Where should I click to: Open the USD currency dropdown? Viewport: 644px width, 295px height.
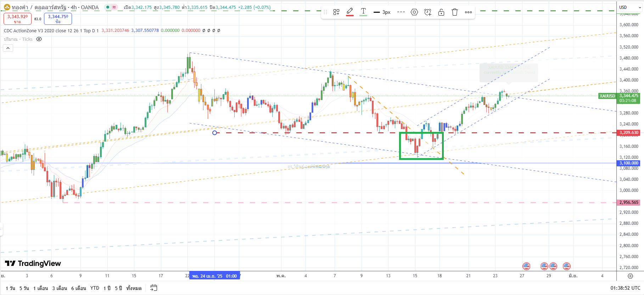point(630,7)
